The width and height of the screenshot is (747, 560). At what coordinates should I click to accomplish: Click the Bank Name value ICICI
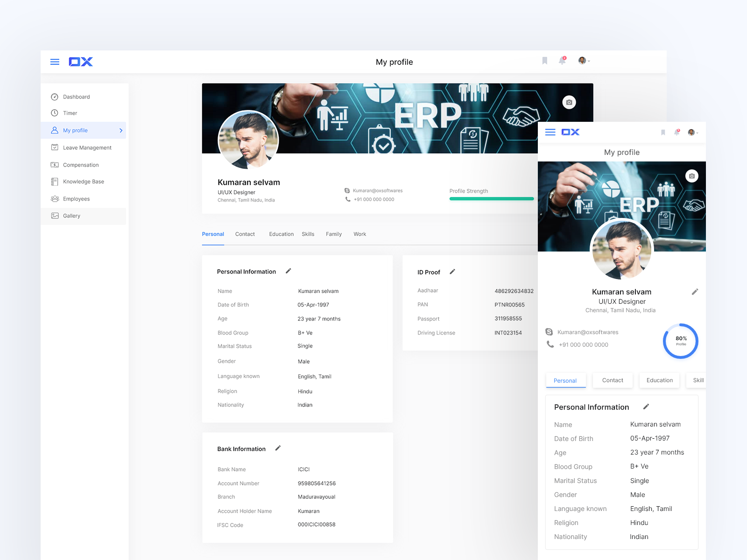[304, 469]
